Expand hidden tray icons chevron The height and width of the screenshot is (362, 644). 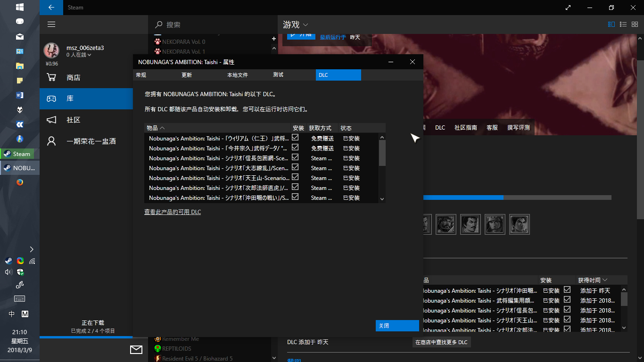(x=32, y=249)
